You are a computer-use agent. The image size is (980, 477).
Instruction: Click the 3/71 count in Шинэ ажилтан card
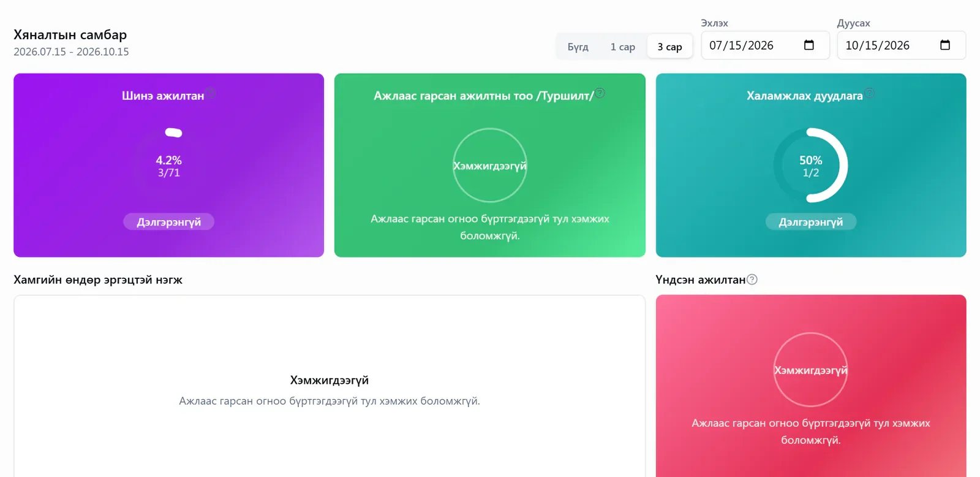pyautogui.click(x=168, y=173)
